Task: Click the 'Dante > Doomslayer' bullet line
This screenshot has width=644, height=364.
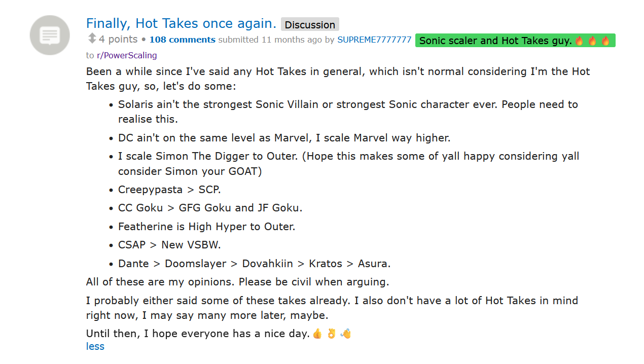Action: 255,264
